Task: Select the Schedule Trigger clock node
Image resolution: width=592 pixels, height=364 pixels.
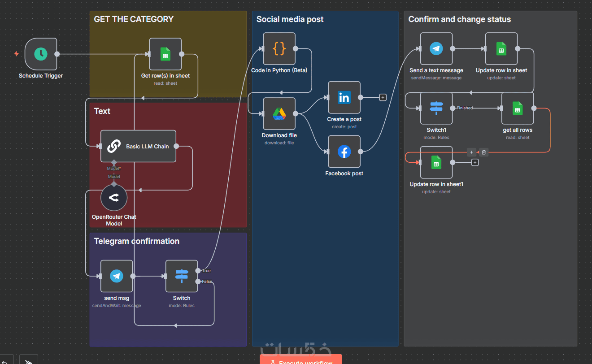Action: (x=41, y=54)
